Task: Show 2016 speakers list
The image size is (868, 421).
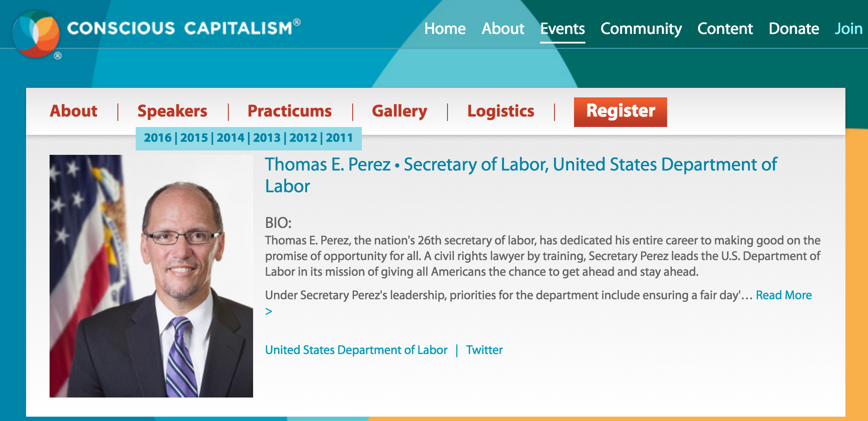Action: click(x=157, y=138)
